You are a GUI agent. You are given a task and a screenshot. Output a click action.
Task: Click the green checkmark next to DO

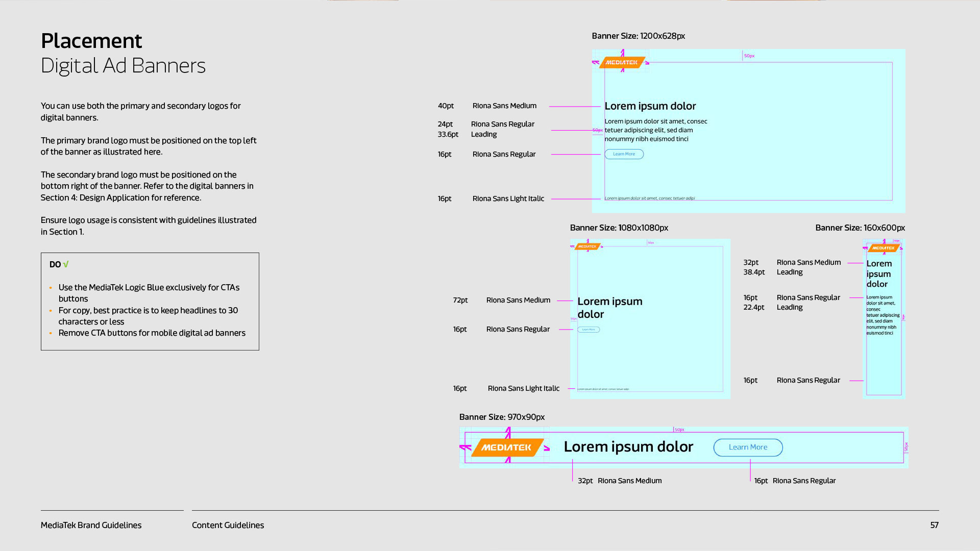pos(66,264)
